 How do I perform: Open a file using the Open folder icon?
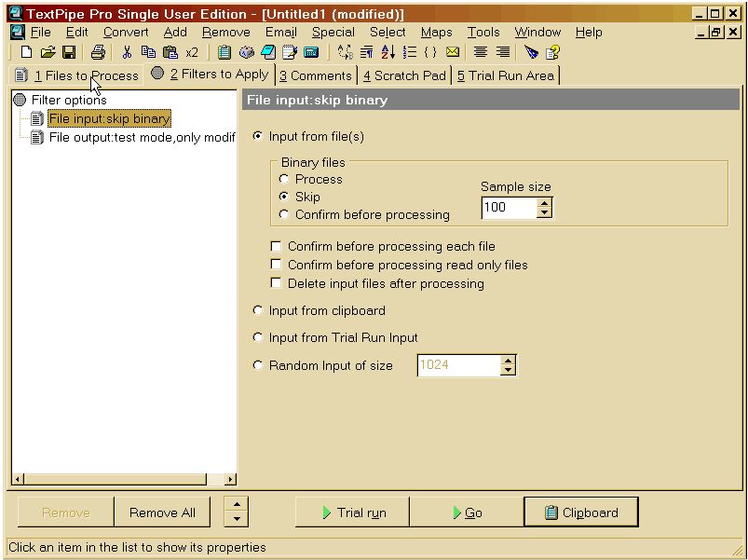pyautogui.click(x=49, y=53)
